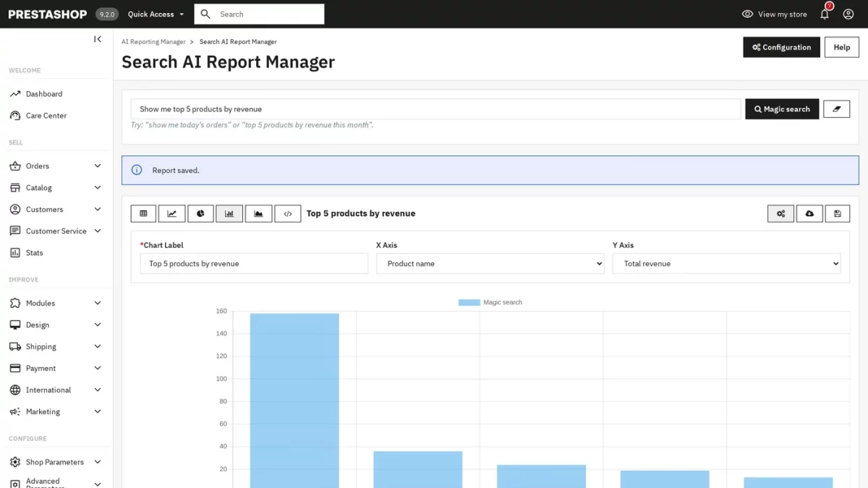This screenshot has width=868, height=488.
Task: Collapse the sidebar menu icon
Action: tap(98, 39)
